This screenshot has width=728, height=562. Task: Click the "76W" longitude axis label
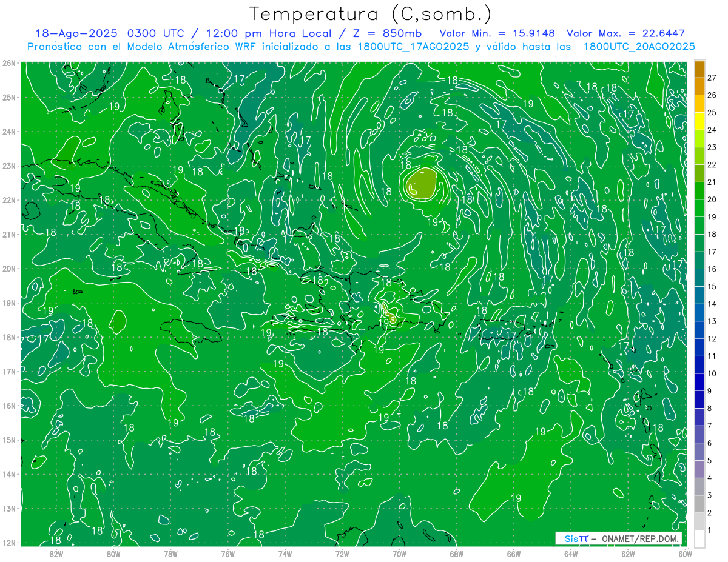pos(227,554)
